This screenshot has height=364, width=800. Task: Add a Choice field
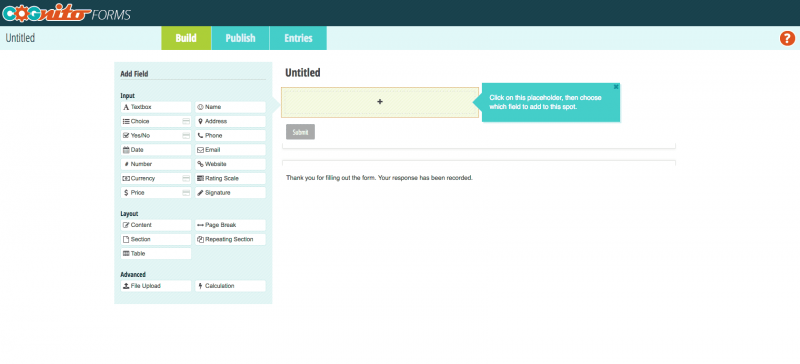pos(156,122)
